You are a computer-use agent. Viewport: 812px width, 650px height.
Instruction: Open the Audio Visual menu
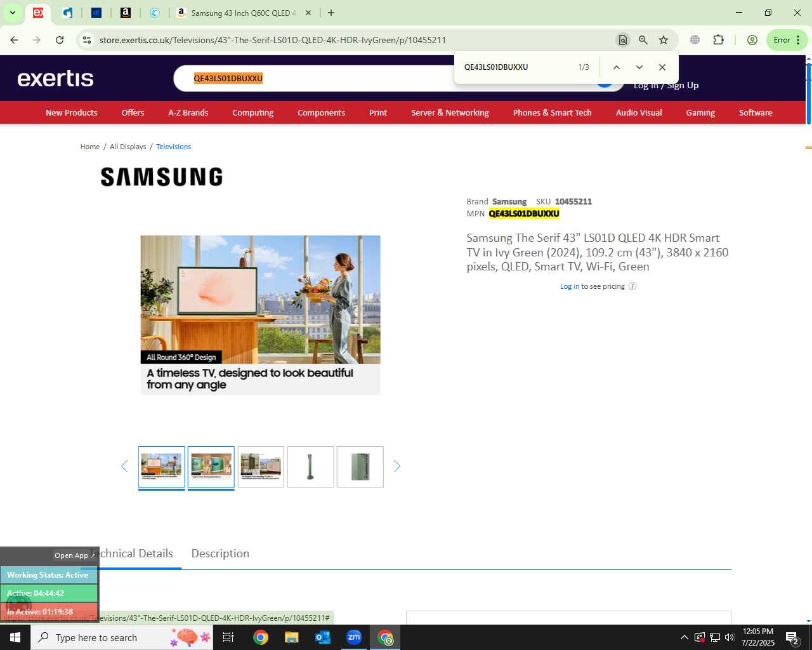click(x=639, y=112)
